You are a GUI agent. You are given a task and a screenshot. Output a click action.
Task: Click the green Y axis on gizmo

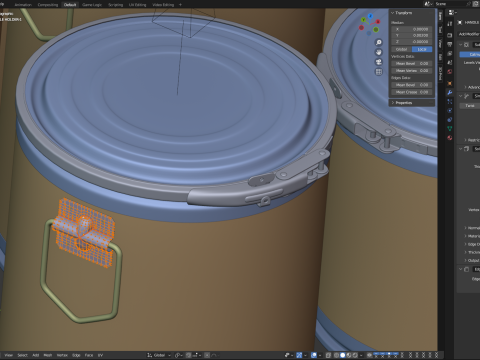pos(364,20)
